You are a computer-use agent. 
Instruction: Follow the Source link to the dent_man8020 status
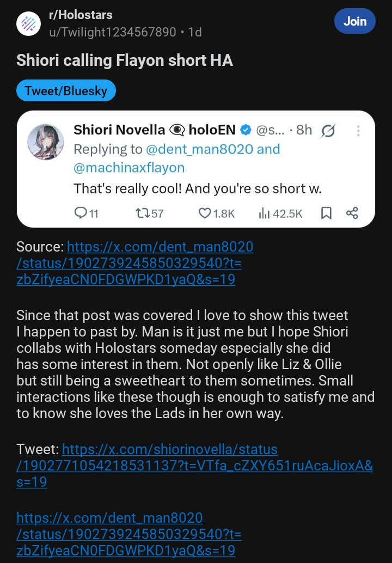pos(160,247)
